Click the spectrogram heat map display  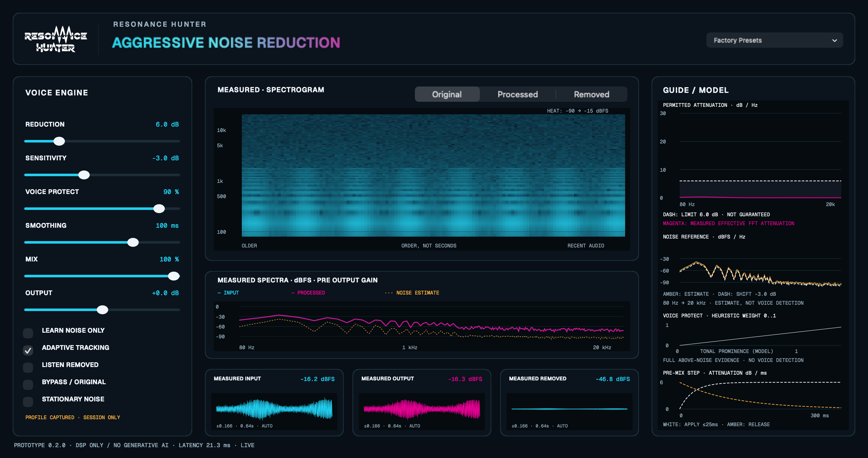(x=433, y=175)
